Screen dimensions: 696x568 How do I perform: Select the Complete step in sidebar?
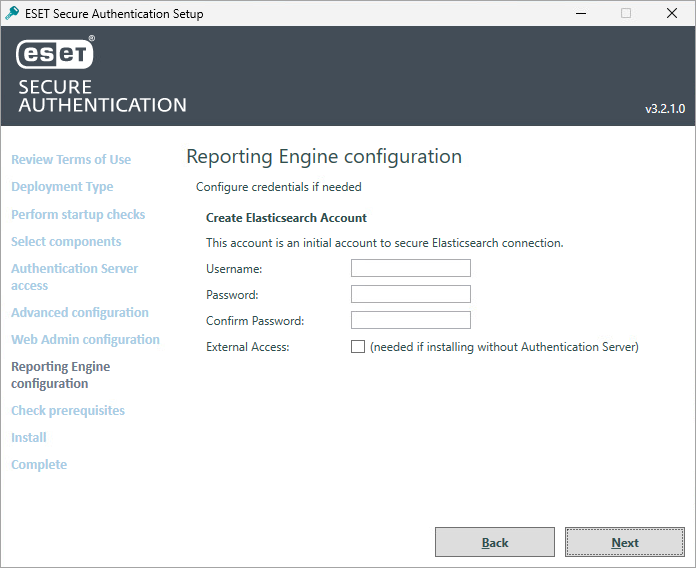pyautogui.click(x=39, y=465)
